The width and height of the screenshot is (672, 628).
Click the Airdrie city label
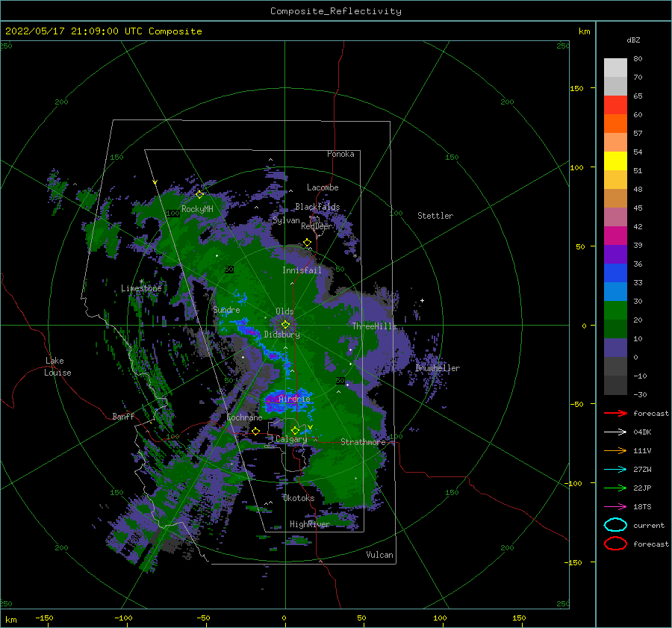(x=294, y=399)
